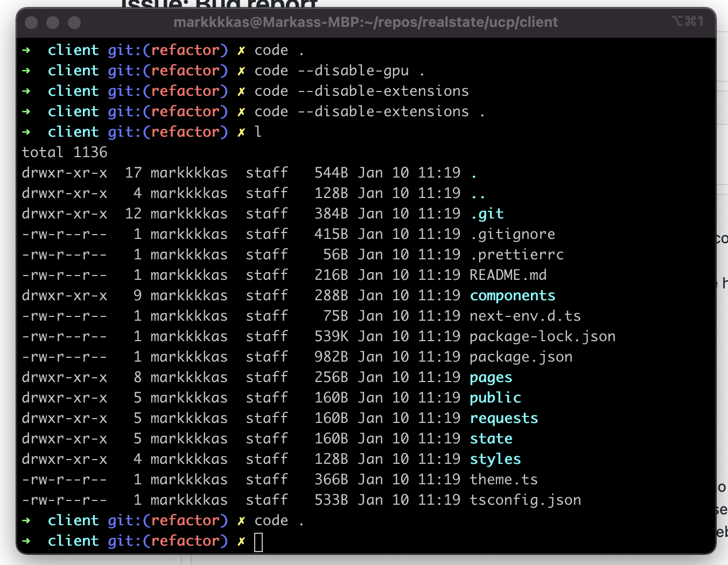
Task: Click the styles folder name
Action: point(495,458)
